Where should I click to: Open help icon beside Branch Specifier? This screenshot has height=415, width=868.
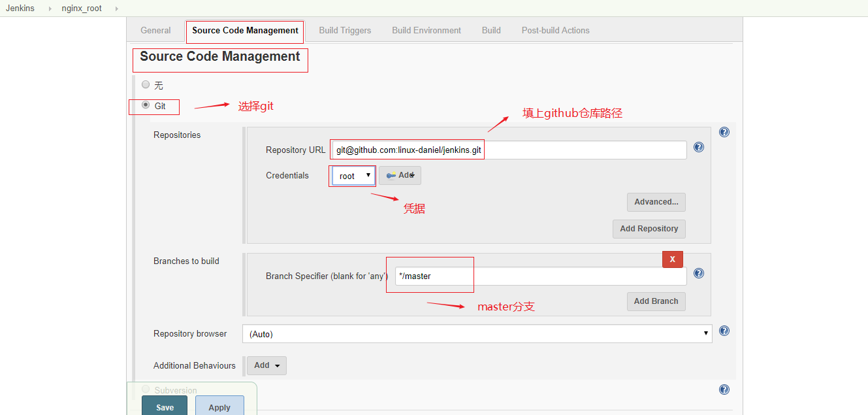(699, 273)
